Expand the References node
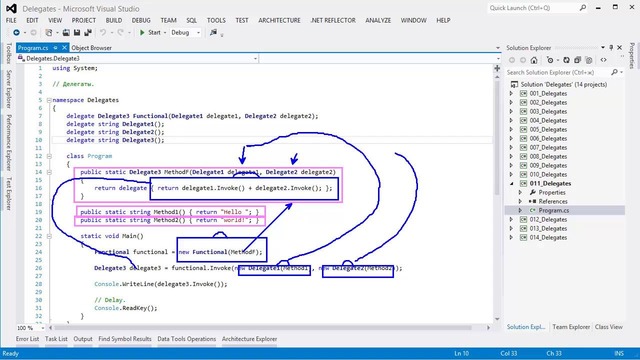Screen dimensions: 640x360 pyautogui.click(x=520, y=201)
